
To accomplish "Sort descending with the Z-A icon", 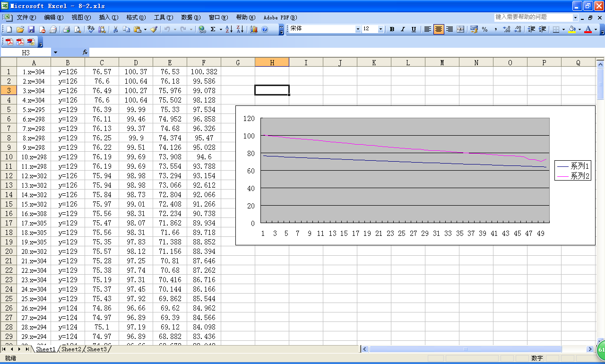I will pos(240,29).
